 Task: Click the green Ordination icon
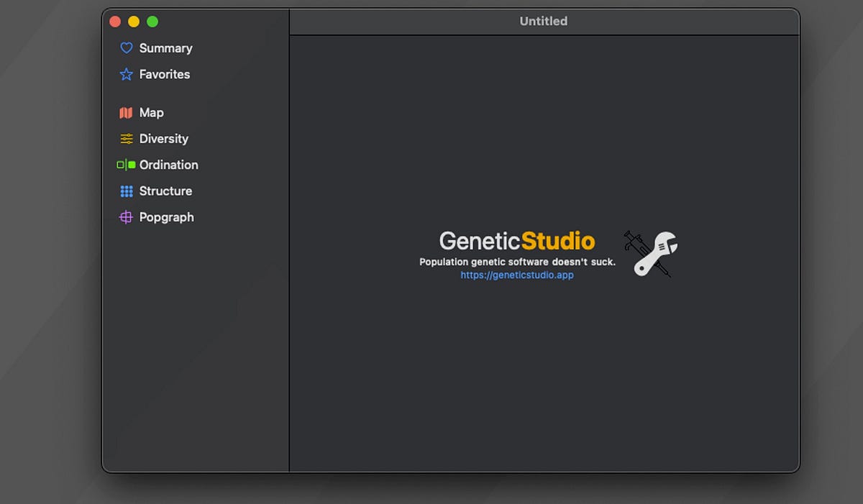[x=127, y=165]
